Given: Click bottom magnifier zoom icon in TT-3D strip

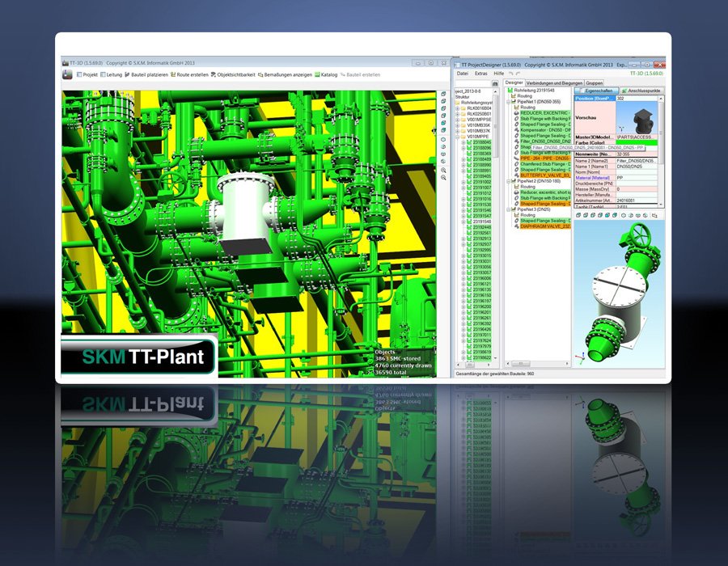Looking at the screenshot, I should 443,178.
